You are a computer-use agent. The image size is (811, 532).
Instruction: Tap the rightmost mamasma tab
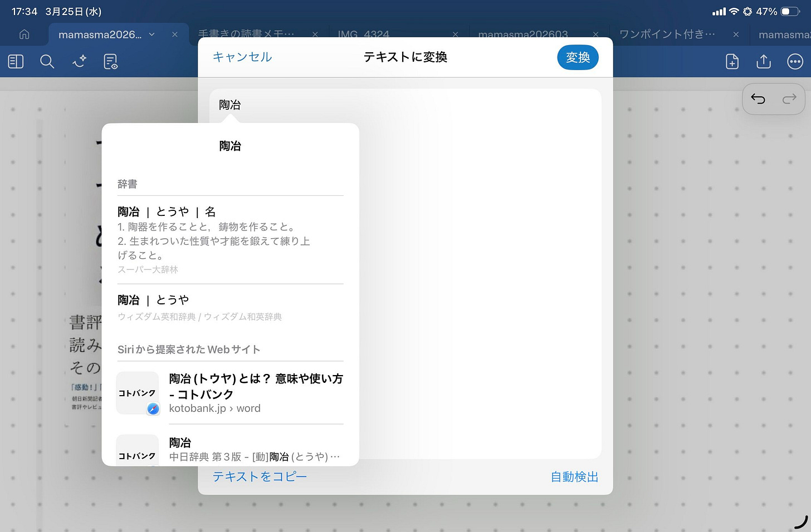[784, 35]
